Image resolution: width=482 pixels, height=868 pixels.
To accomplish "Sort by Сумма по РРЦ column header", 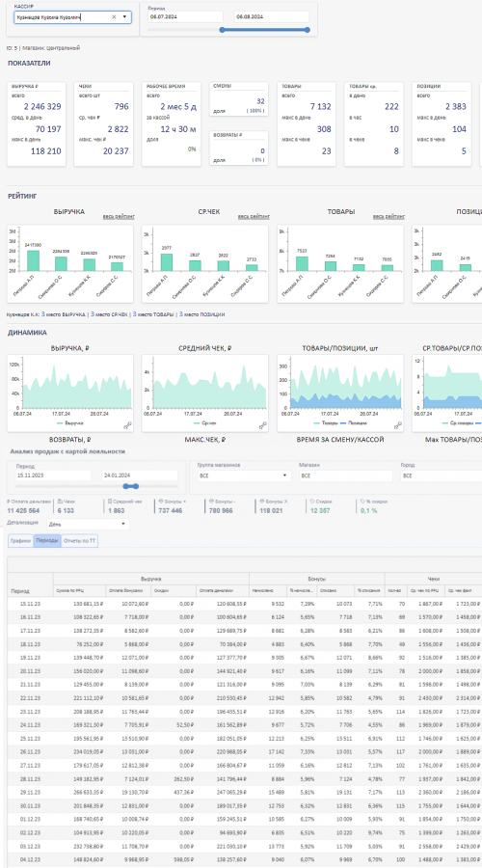I will click(80, 591).
